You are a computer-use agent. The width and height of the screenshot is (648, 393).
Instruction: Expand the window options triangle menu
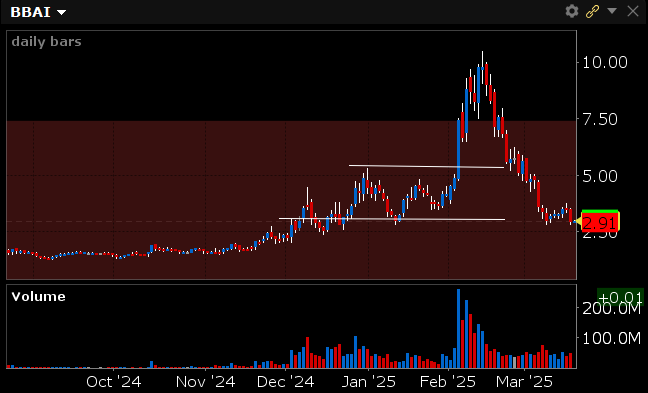pos(612,10)
